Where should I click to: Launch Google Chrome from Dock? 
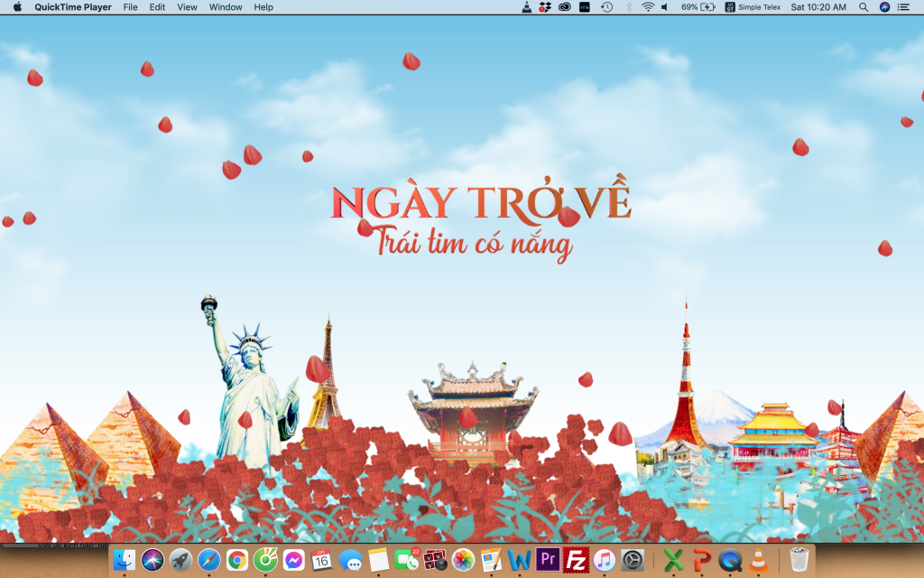coord(237,560)
